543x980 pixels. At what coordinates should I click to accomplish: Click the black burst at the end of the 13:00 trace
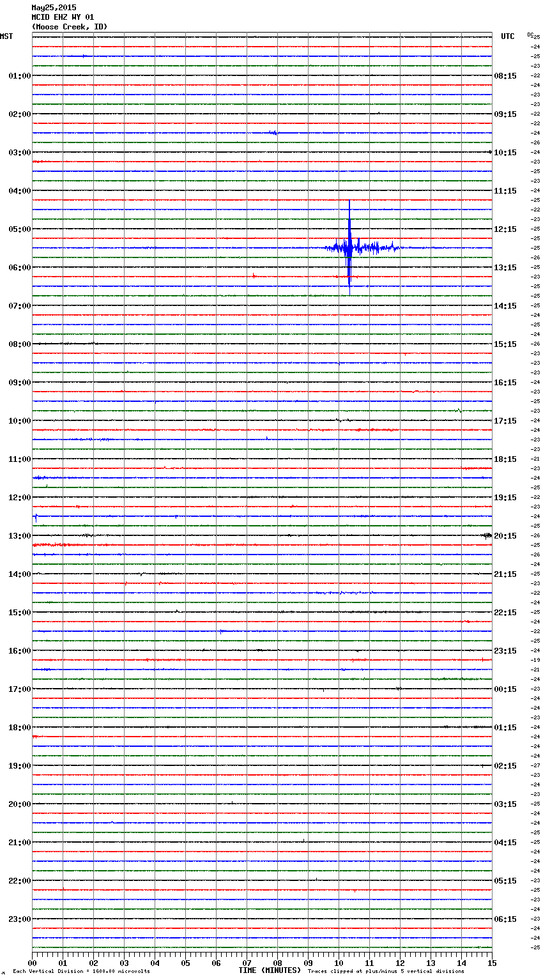[487, 535]
